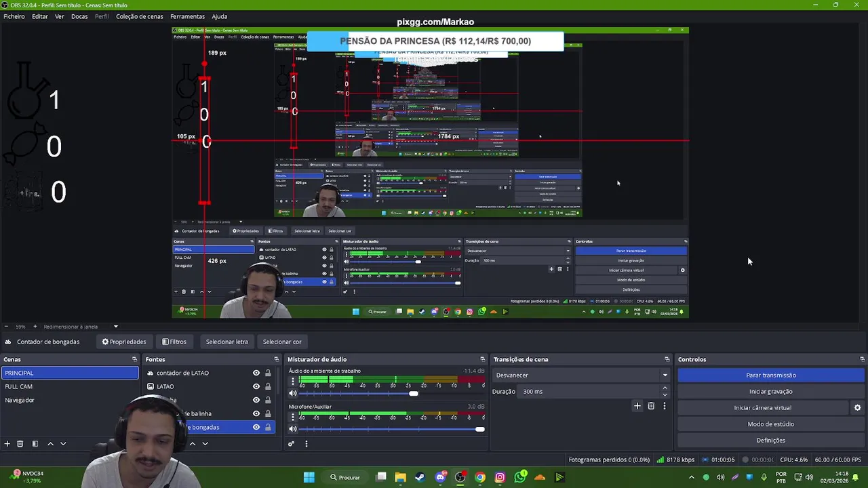Pop out the Transições de cena panel
Viewport: 868px width, 488px height.
(667, 359)
